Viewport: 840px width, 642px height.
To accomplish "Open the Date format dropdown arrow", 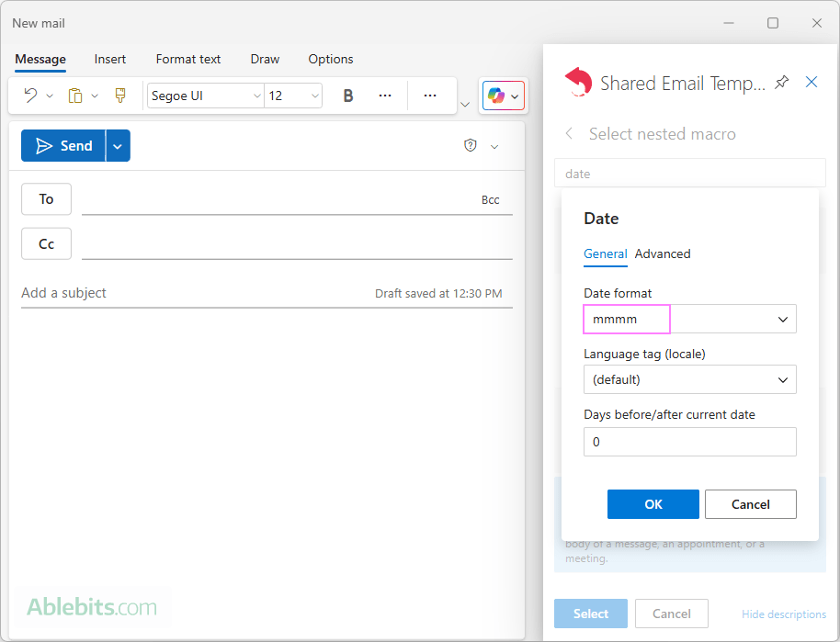I will [783, 319].
